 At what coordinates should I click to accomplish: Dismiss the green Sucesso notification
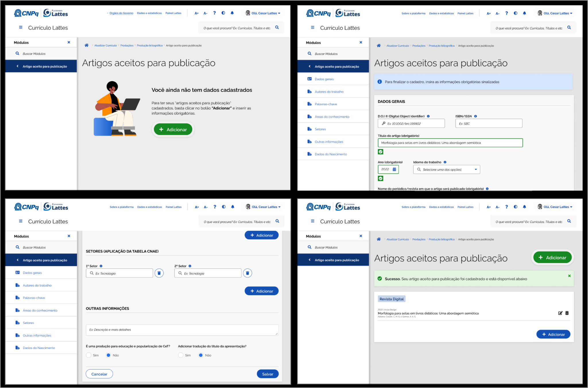[x=569, y=276]
